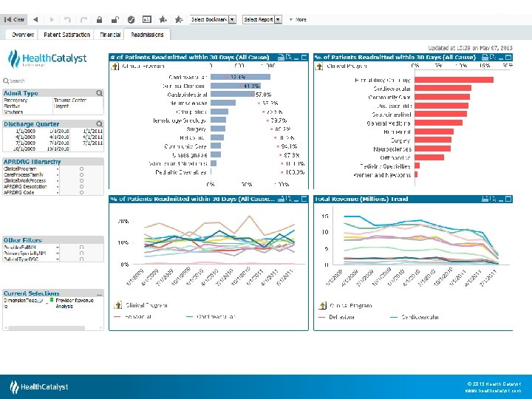532x399 pixels.
Task: Click the Clear selections button
Action: point(14,20)
